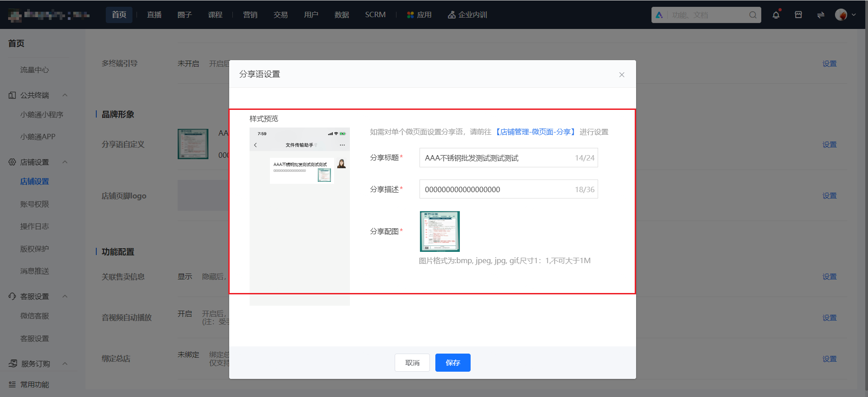Click the back arrow in phone preview

pos(255,145)
